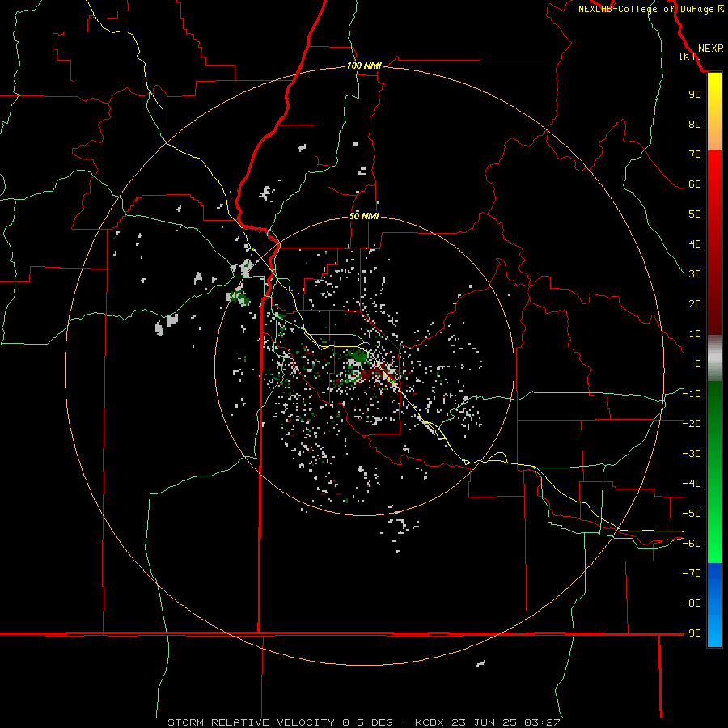Click the -50 value on velocity scale
This screenshot has width=728, height=728.
point(692,514)
